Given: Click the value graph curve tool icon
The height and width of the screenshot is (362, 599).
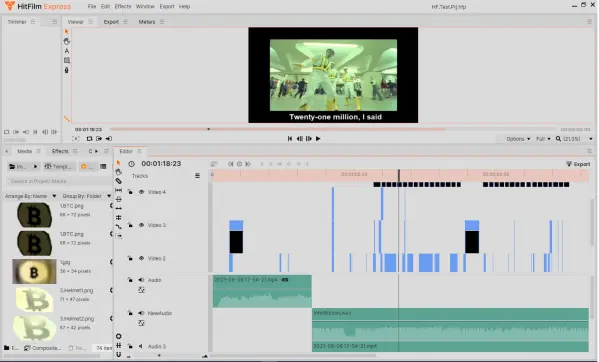Looking at the screenshot, I should click(x=118, y=227).
